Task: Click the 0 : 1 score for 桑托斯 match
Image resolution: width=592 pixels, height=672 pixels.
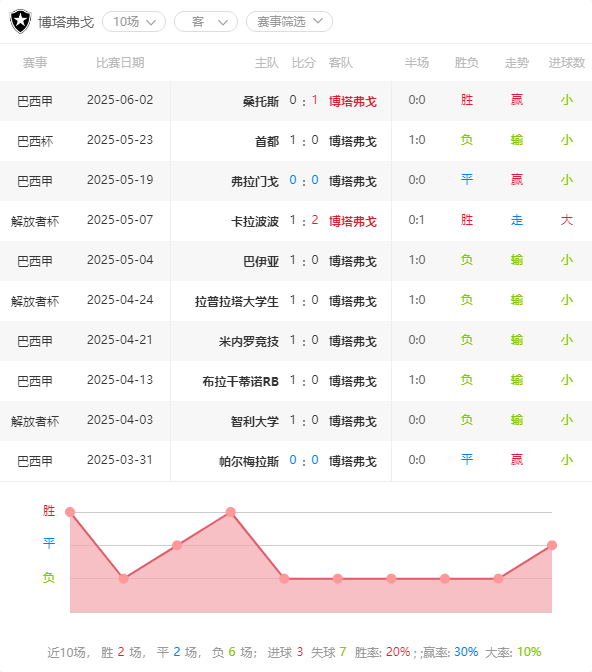Action: [x=304, y=100]
